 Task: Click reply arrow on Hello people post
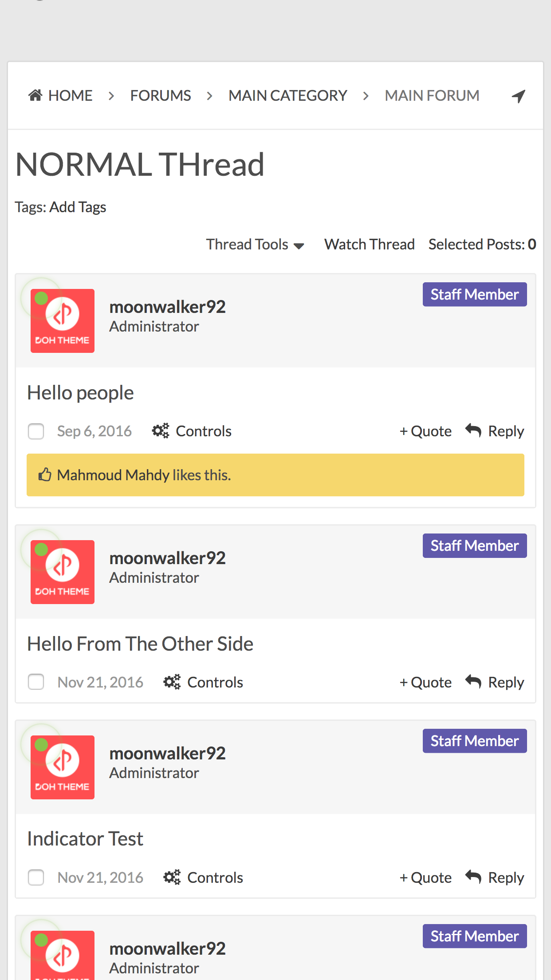(x=473, y=431)
